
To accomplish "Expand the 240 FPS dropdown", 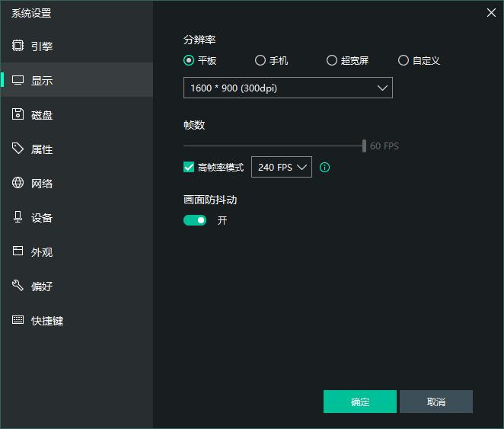I will pyautogui.click(x=281, y=167).
